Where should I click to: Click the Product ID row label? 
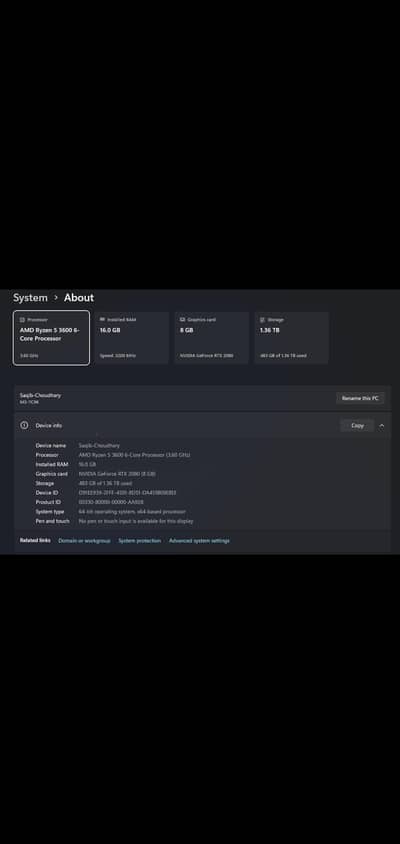tap(48, 502)
